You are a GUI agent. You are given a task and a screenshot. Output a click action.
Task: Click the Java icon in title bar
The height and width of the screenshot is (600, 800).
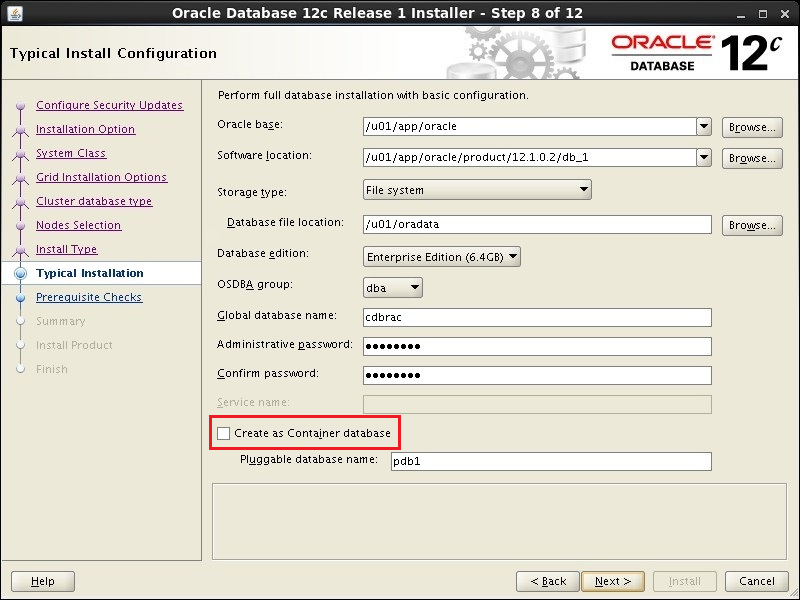coord(13,13)
